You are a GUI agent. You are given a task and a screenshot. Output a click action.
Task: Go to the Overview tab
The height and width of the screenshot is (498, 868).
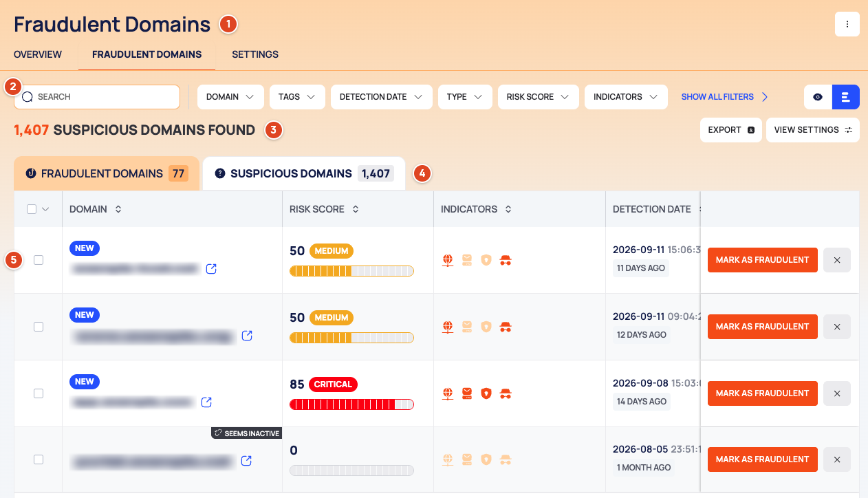pos(38,54)
